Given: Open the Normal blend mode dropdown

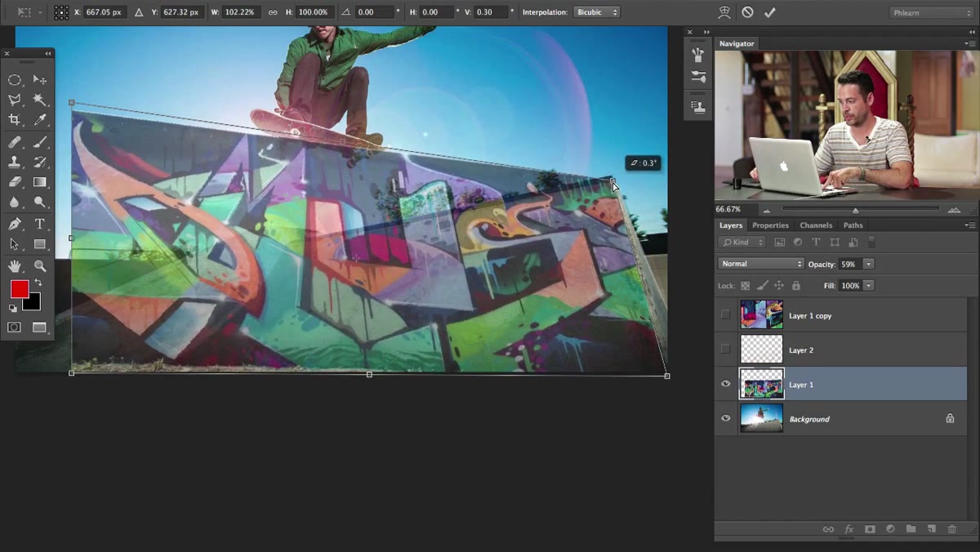Looking at the screenshot, I should point(761,264).
